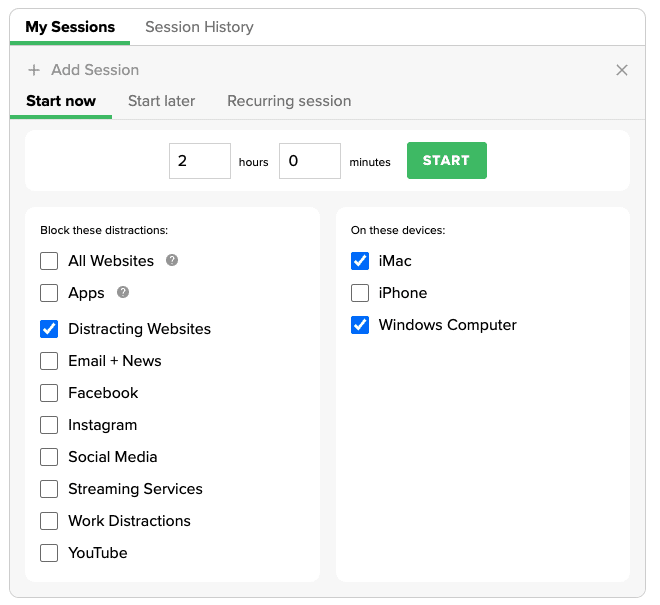Tick the Email + News checkbox
The width and height of the screenshot is (660, 605).
[x=49, y=361]
